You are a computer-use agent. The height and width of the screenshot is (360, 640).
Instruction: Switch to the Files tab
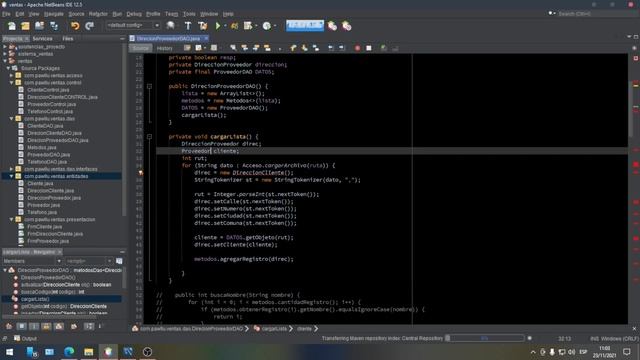coord(68,38)
